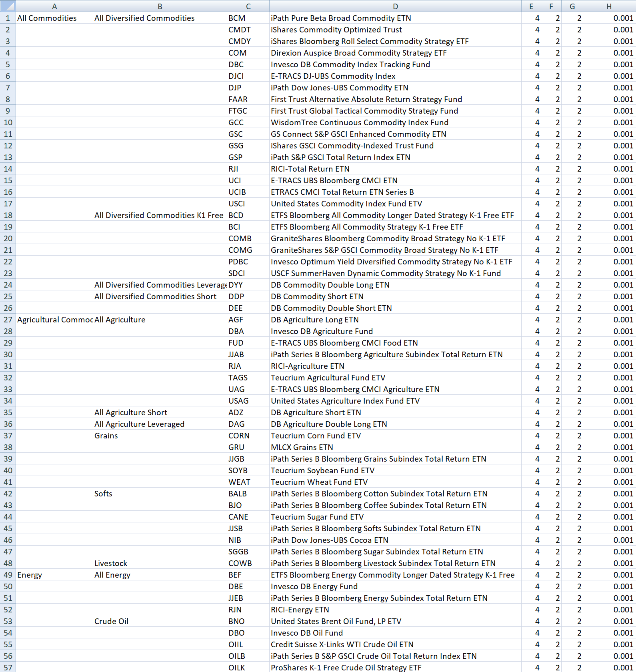Click ticker cell 'CORN'
This screenshot has height=672, width=636.
tap(248, 436)
